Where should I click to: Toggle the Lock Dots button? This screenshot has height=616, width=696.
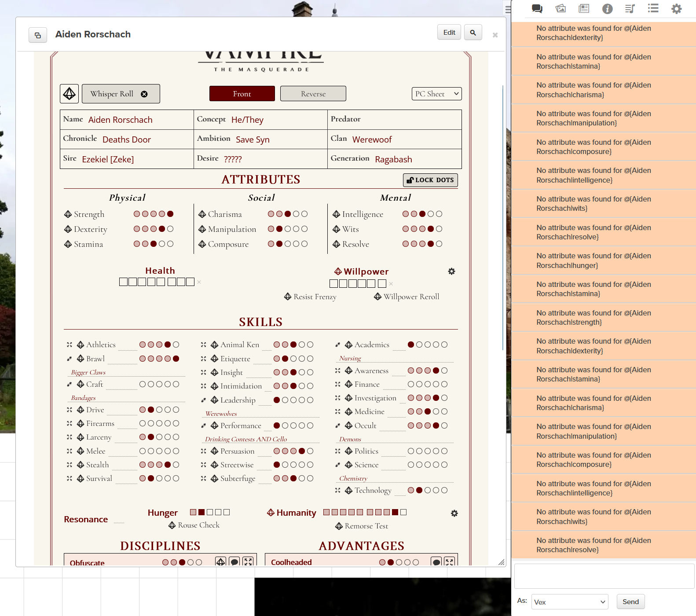[430, 180]
